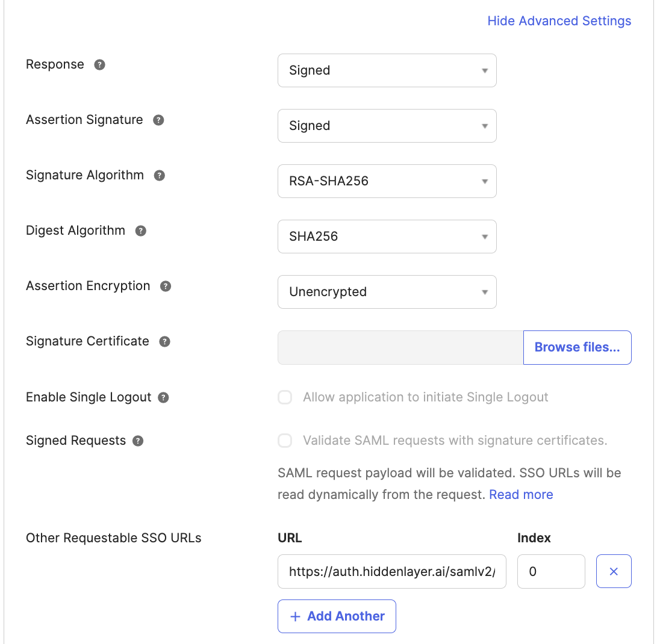This screenshot has height=644, width=657.
Task: Open Digest Algorithm help icon
Action: coord(140,231)
